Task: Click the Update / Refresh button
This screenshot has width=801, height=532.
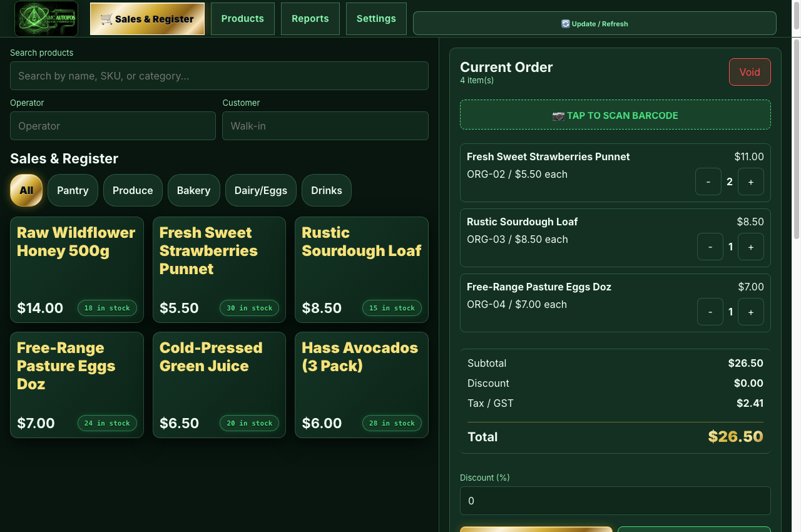Action: pos(594,23)
